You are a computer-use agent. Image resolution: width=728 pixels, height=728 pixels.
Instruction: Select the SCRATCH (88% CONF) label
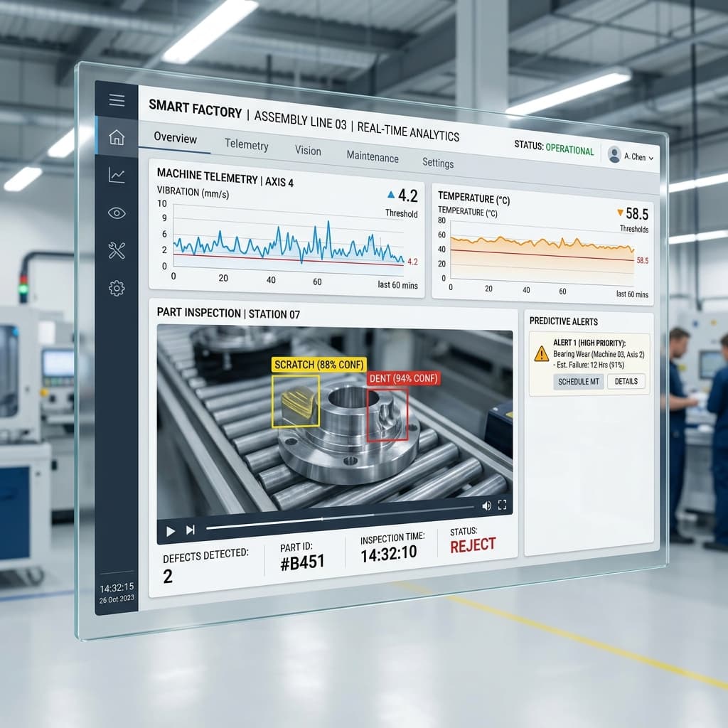(319, 365)
